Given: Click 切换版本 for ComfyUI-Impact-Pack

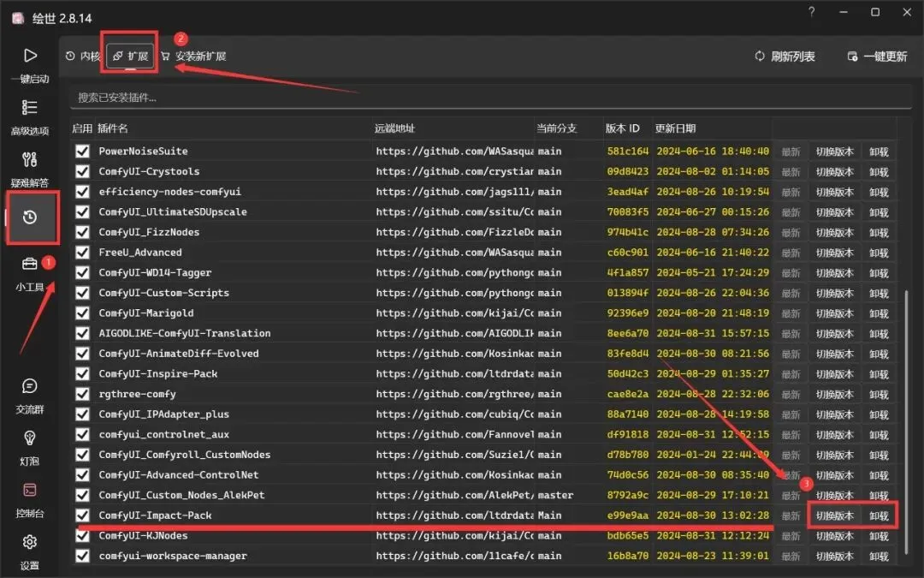Looking at the screenshot, I should pos(834,515).
